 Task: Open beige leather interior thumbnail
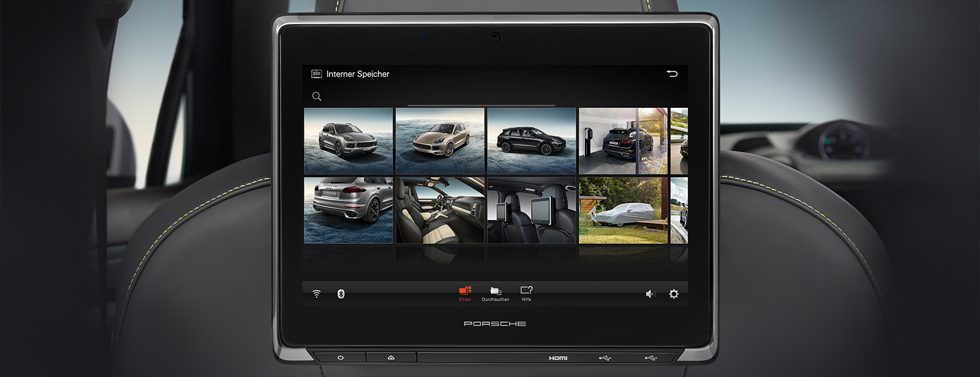pyautogui.click(x=440, y=210)
